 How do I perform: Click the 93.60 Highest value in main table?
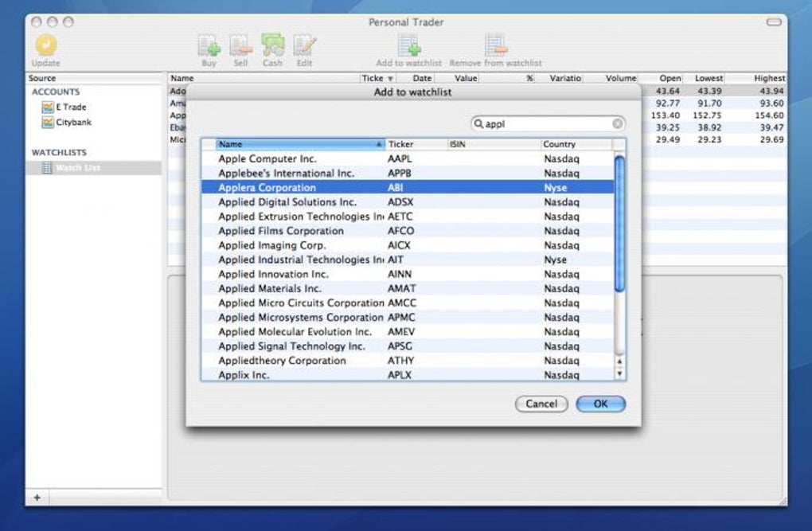[771, 103]
